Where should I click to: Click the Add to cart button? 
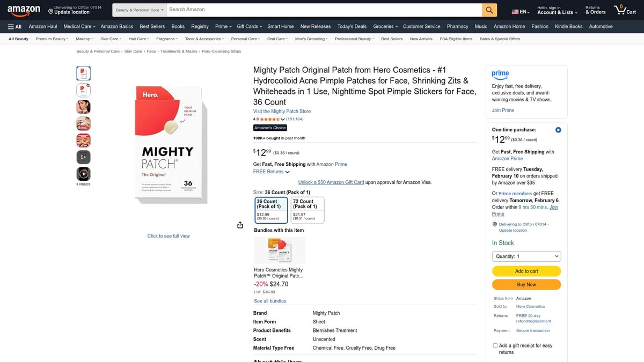pos(526,271)
